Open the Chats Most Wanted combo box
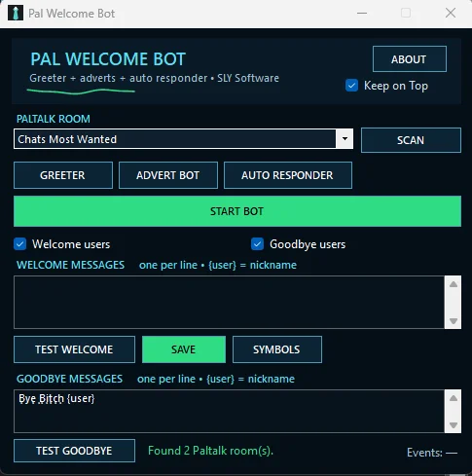The width and height of the screenshot is (472, 476). pos(183,139)
